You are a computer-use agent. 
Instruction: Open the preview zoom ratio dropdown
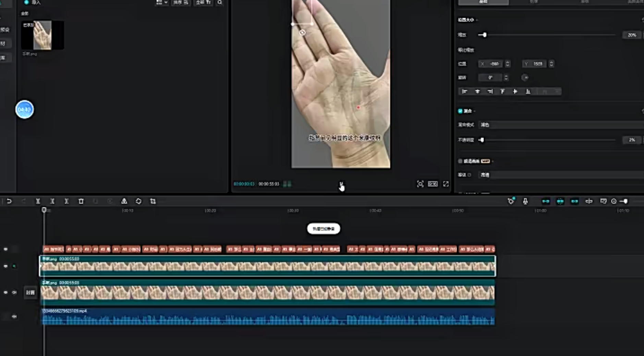[432, 184]
